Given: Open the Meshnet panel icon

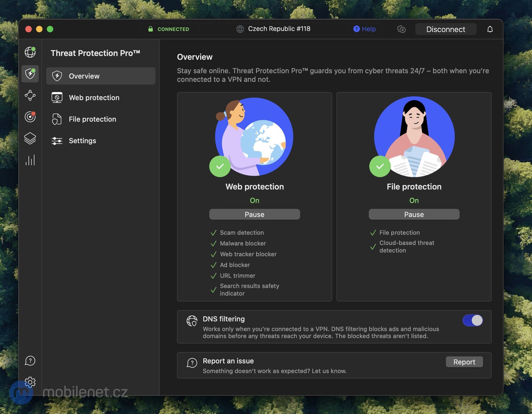Looking at the screenshot, I should (30, 95).
